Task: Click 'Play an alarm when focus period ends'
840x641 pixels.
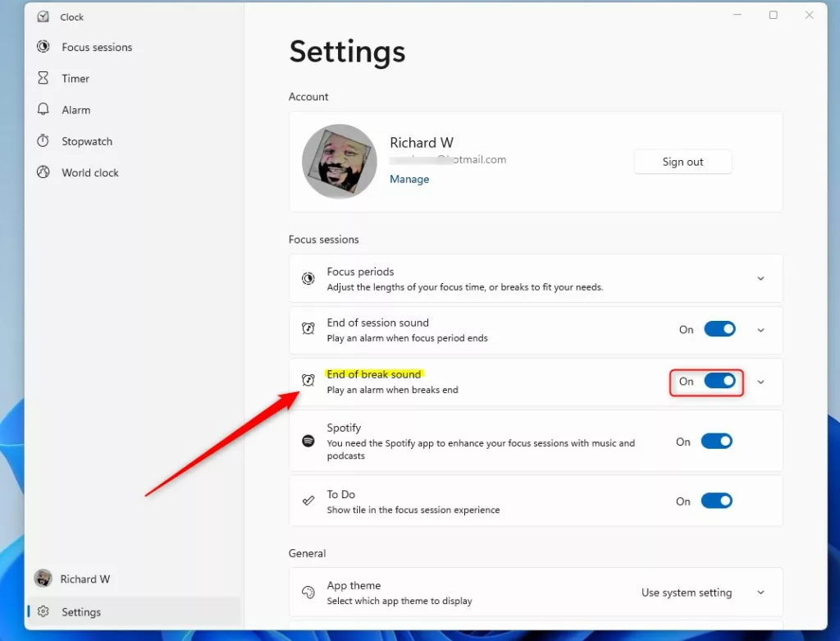Action: point(407,338)
